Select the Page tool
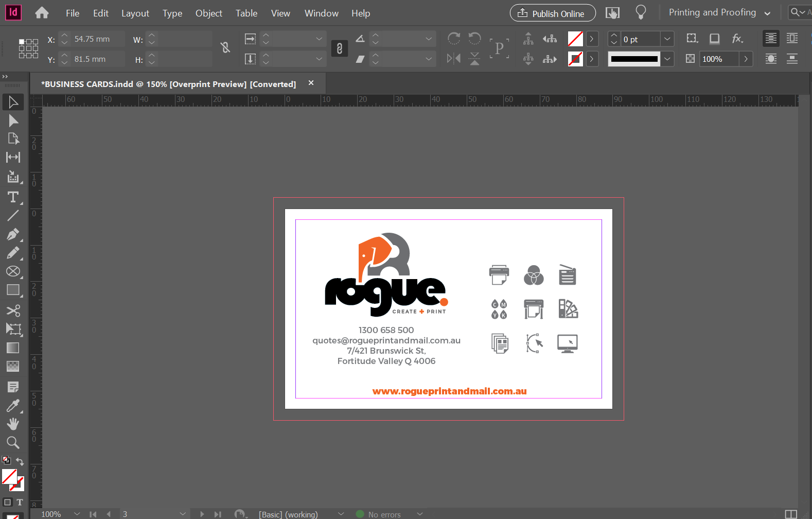Screen dimensions: 812x519 [13, 139]
